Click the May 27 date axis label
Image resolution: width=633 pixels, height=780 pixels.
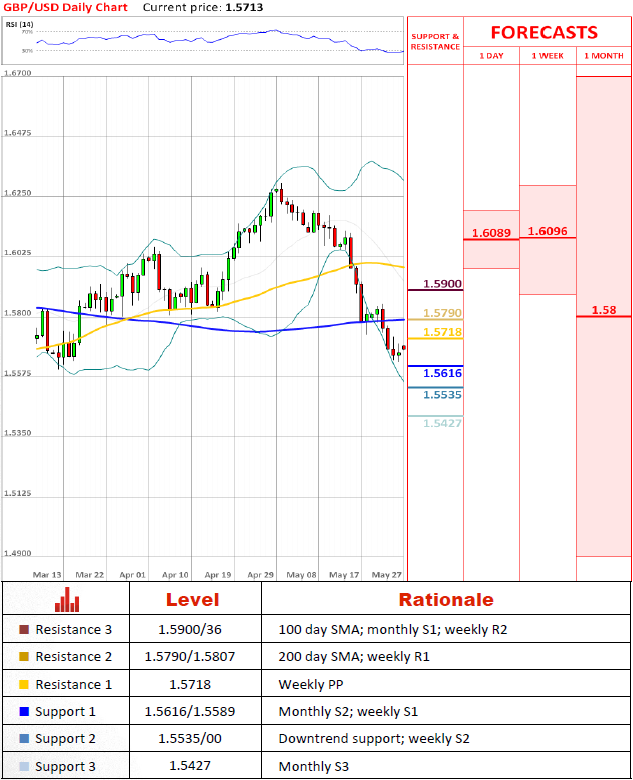[x=387, y=575]
